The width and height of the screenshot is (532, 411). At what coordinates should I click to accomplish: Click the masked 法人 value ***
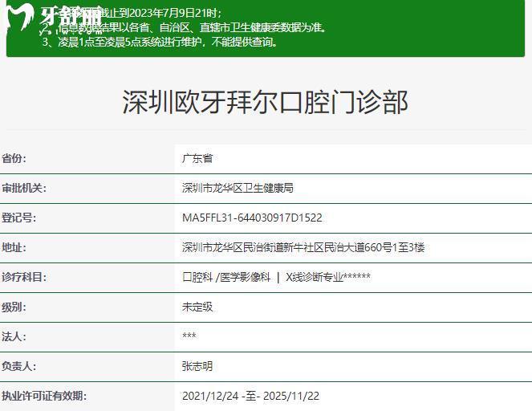point(189,336)
